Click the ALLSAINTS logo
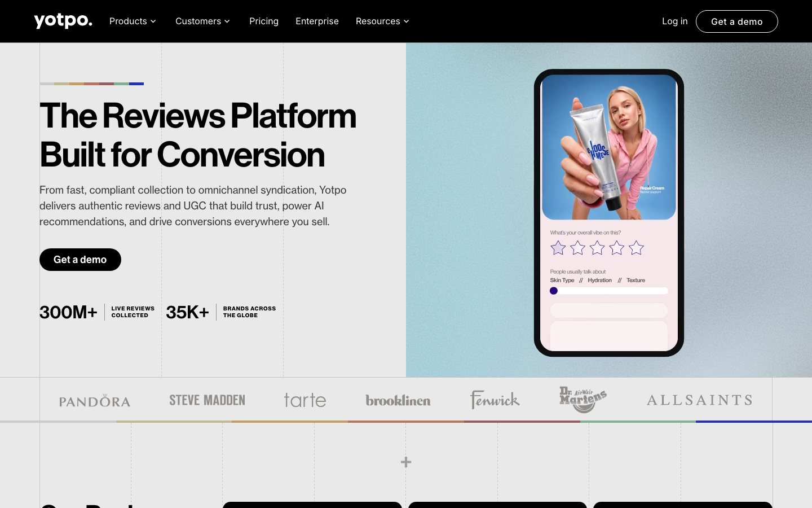 [699, 400]
